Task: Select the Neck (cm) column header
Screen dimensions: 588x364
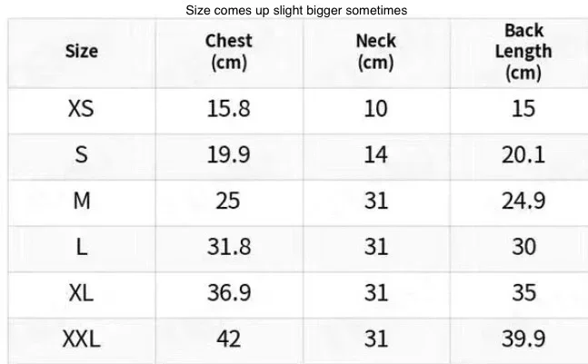Action: pyautogui.click(x=375, y=52)
